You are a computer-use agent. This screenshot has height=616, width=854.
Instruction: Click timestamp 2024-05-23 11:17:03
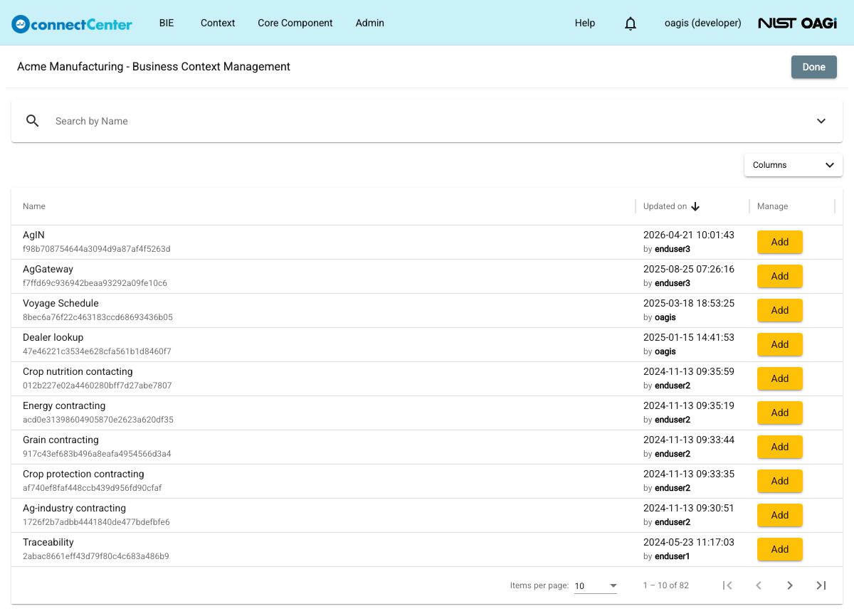click(689, 542)
